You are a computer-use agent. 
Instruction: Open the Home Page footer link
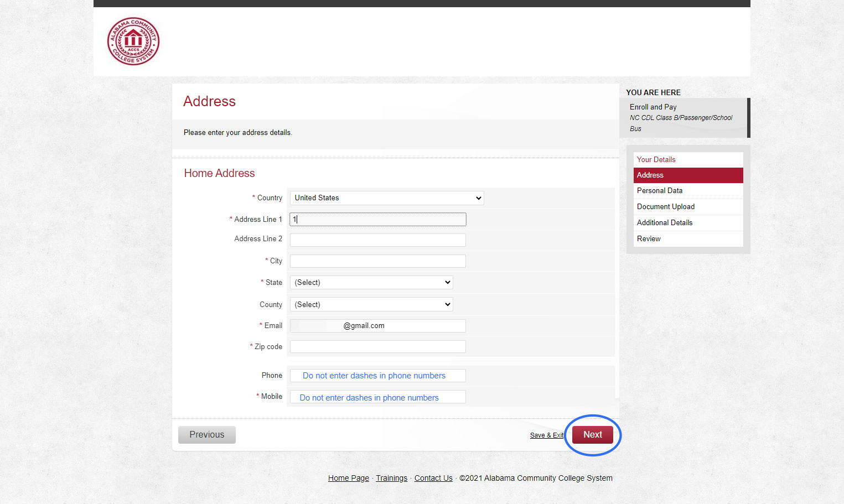[349, 478]
